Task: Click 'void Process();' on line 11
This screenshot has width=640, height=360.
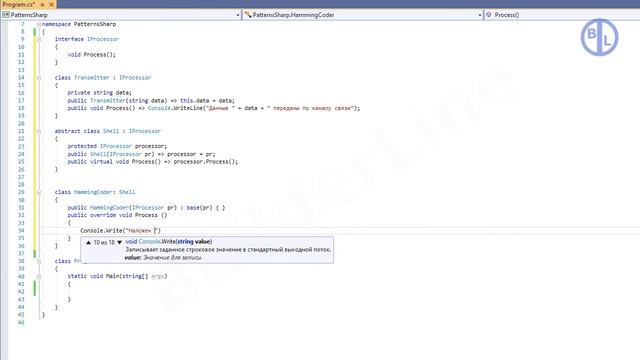Action: click(x=91, y=55)
